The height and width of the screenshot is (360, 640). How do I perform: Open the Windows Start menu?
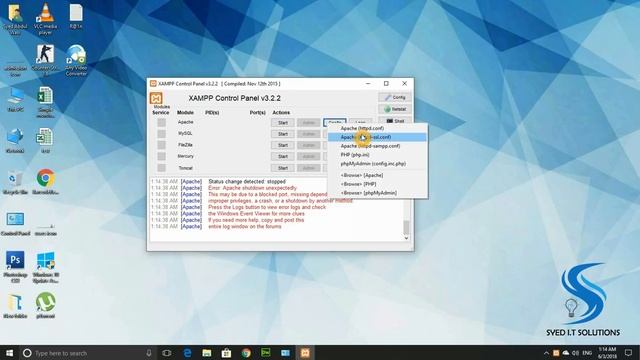[x=9, y=353]
